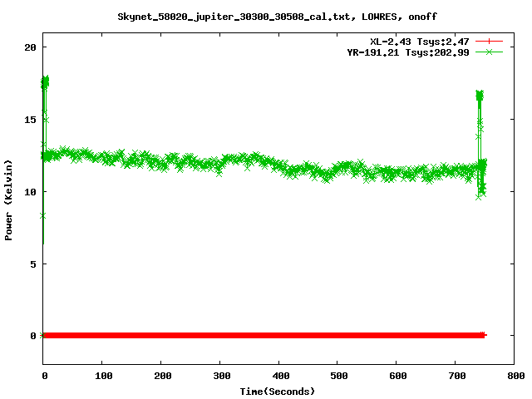Click the y-axis tick label 15
This screenshot has height=399, width=532.
coord(30,120)
